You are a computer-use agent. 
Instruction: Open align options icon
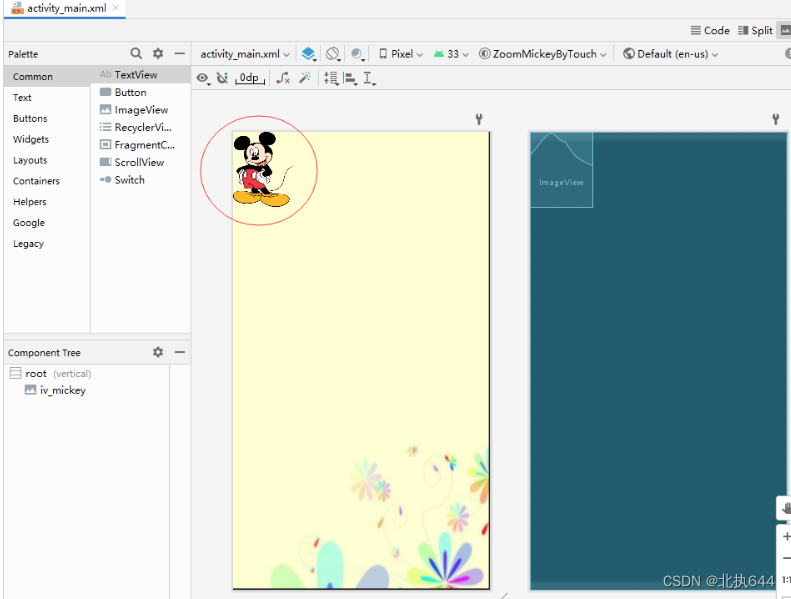click(x=350, y=78)
